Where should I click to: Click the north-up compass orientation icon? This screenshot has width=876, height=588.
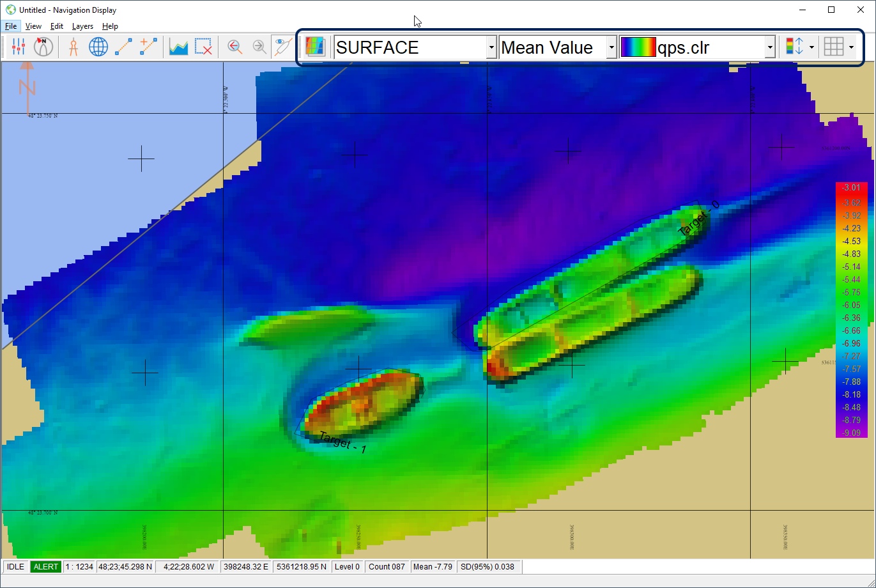43,47
